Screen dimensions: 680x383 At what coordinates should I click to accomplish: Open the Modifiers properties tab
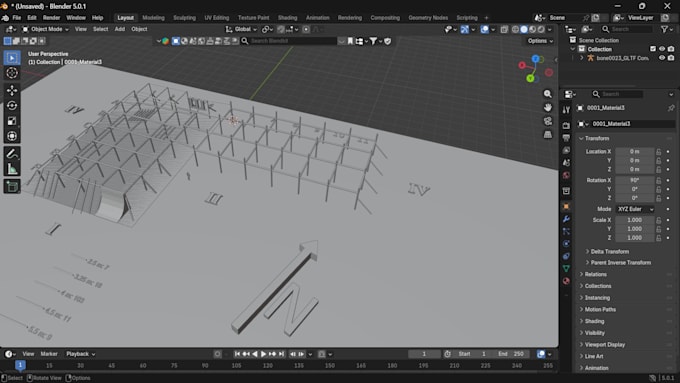566,219
